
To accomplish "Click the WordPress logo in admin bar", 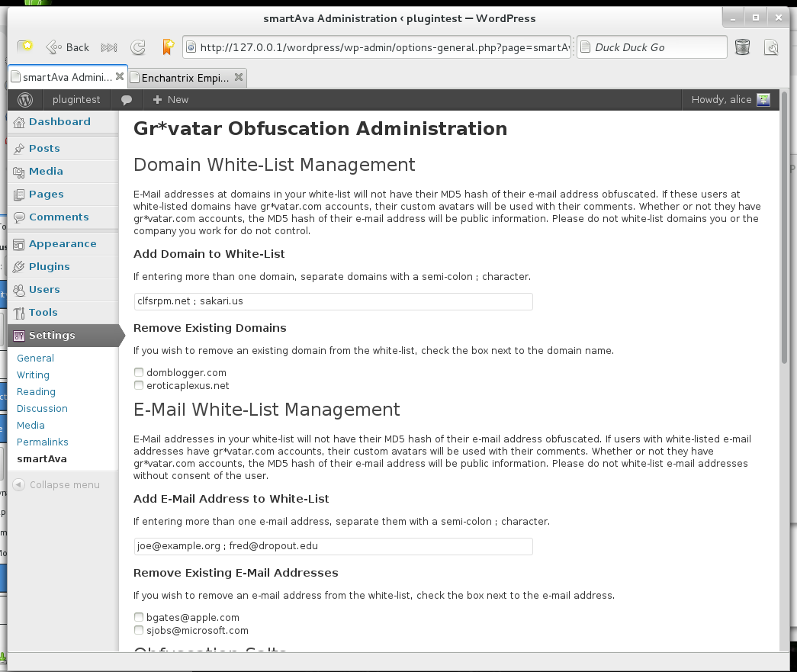I will tap(25, 100).
